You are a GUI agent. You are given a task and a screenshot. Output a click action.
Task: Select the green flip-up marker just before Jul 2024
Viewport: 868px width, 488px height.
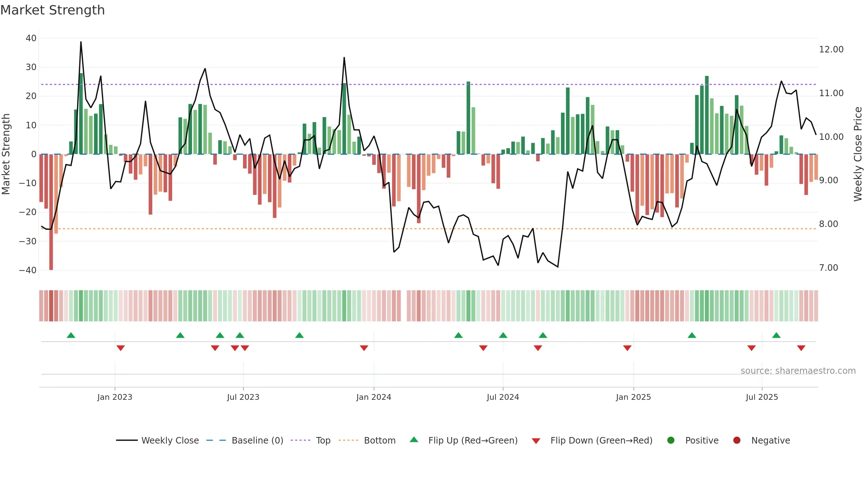click(503, 335)
